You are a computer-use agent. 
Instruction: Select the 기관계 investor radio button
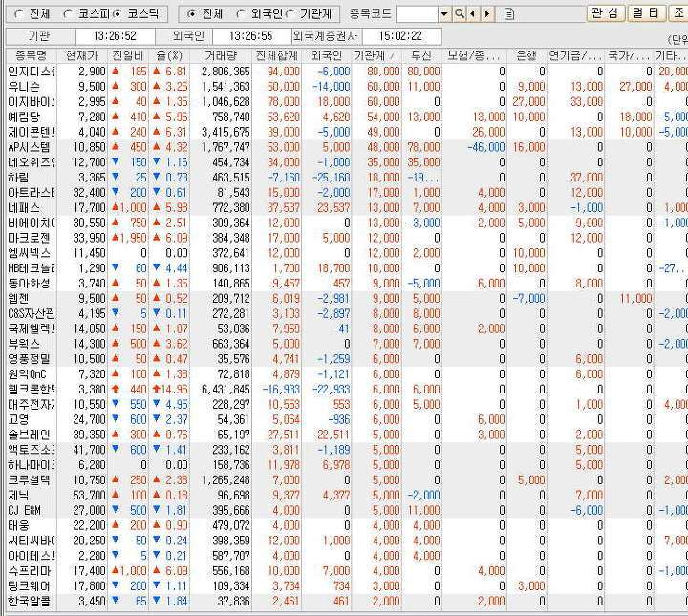point(290,14)
